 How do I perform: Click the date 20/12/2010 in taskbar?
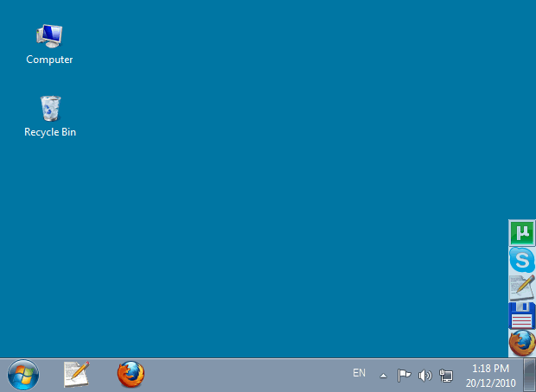pyautogui.click(x=490, y=382)
